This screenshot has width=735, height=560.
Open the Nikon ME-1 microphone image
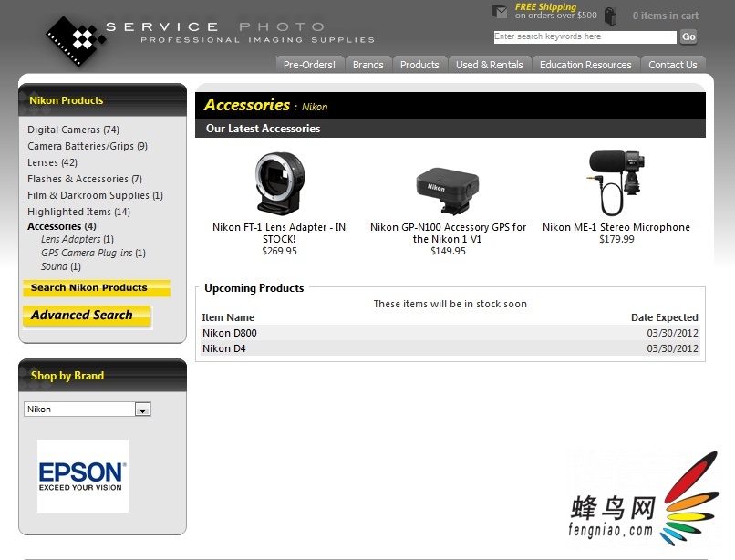616,183
